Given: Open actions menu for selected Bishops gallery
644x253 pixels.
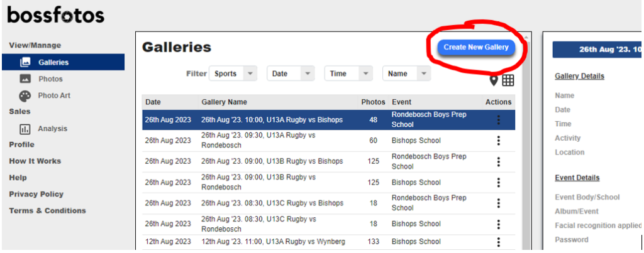Looking at the screenshot, I should pos(499,120).
